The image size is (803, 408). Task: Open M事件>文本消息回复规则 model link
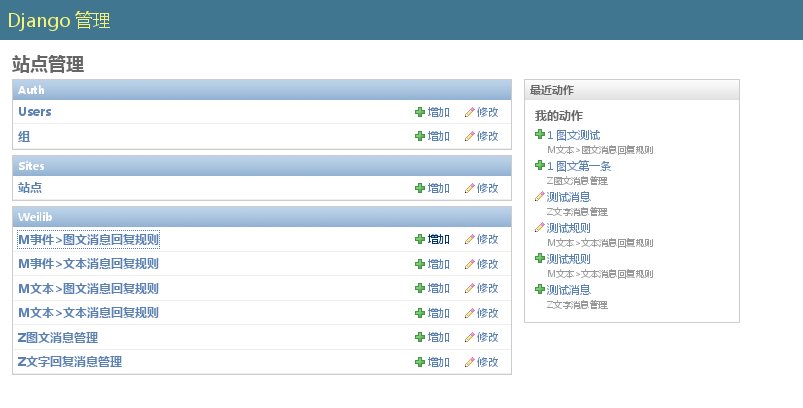[89, 264]
